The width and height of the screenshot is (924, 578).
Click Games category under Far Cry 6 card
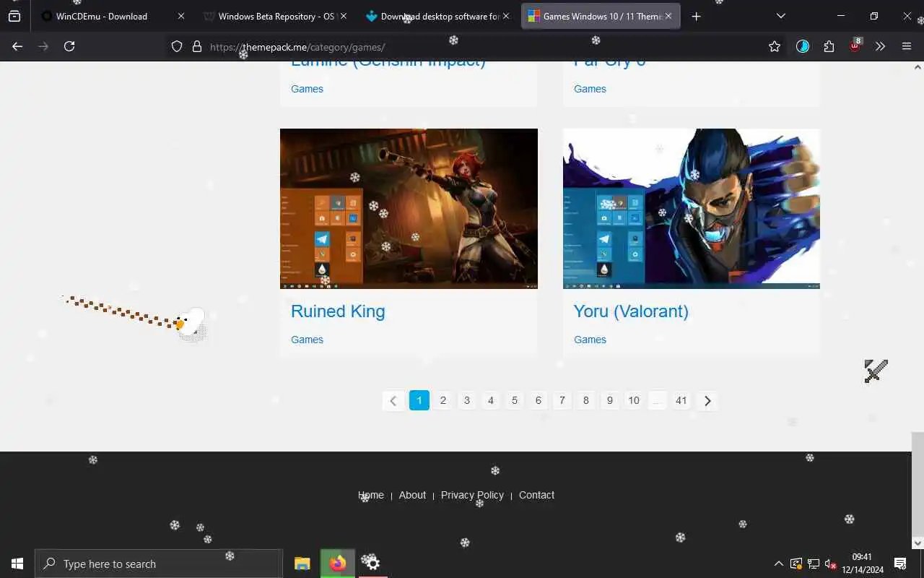590,89
